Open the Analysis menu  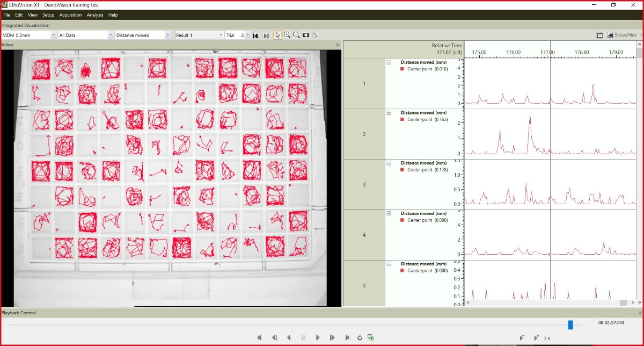coord(95,15)
